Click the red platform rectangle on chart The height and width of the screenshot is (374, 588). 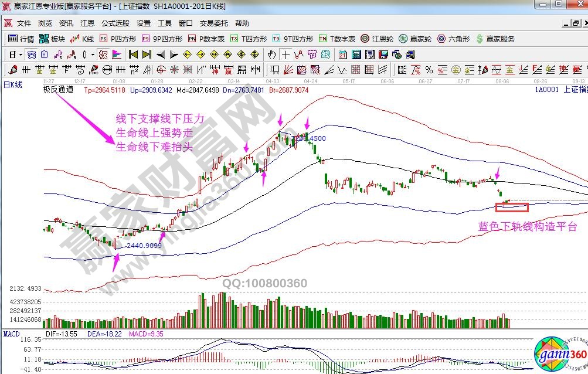click(512, 206)
